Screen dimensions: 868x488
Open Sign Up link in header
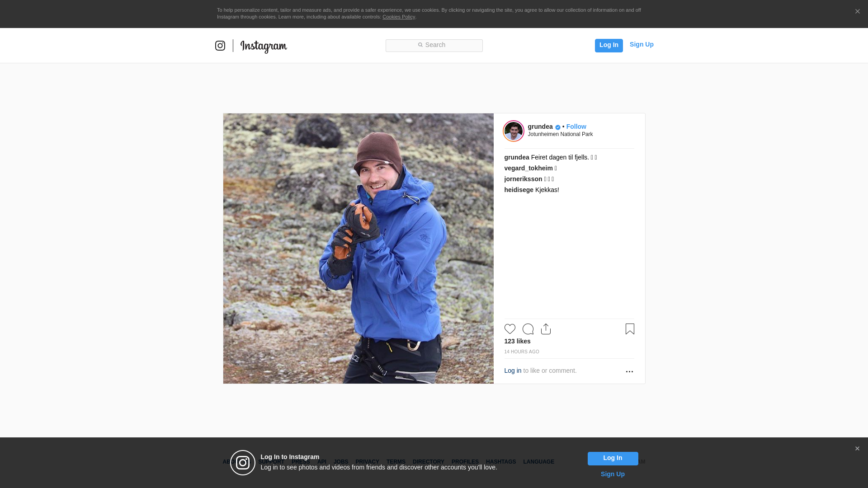(x=641, y=44)
